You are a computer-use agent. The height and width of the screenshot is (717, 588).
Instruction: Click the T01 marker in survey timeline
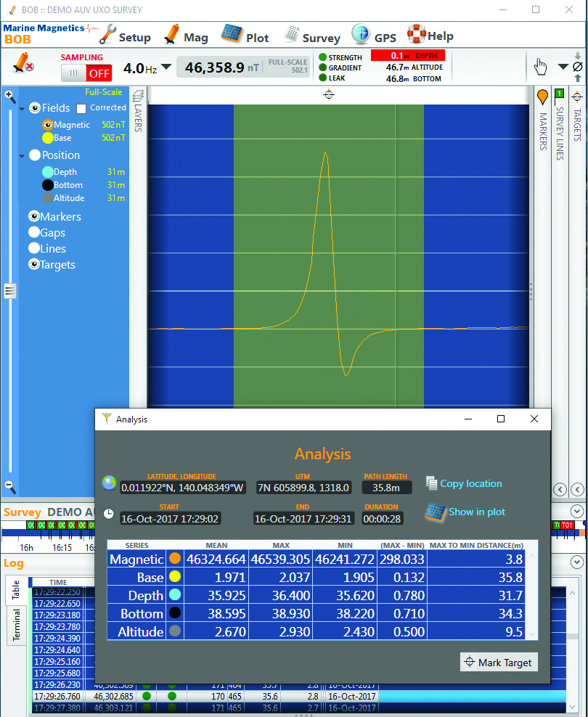pyautogui.click(x=567, y=525)
